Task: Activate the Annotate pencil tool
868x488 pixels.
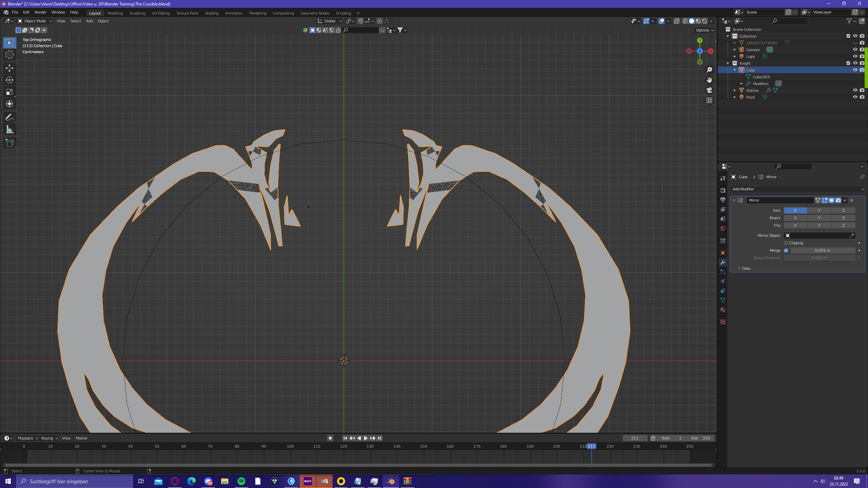Action: click(9, 118)
